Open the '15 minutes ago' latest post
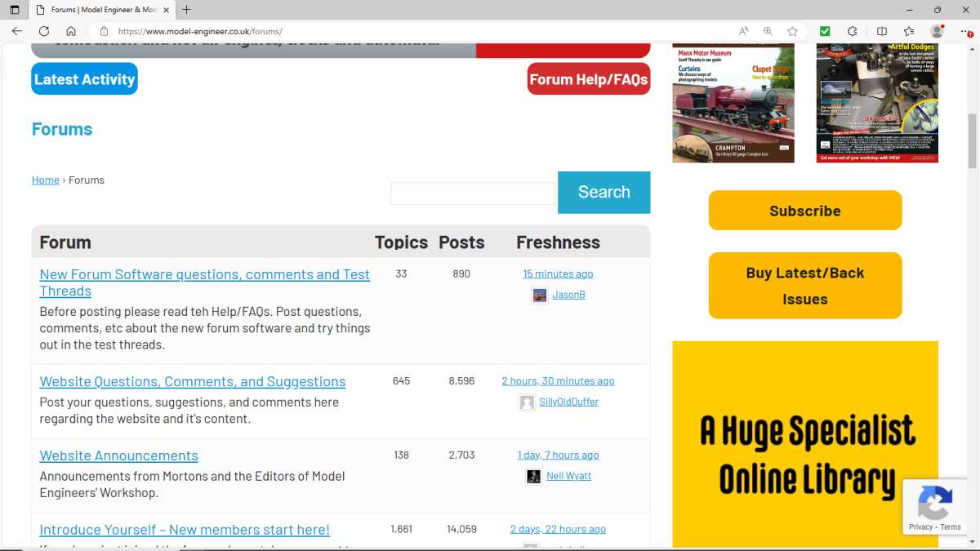 558,273
